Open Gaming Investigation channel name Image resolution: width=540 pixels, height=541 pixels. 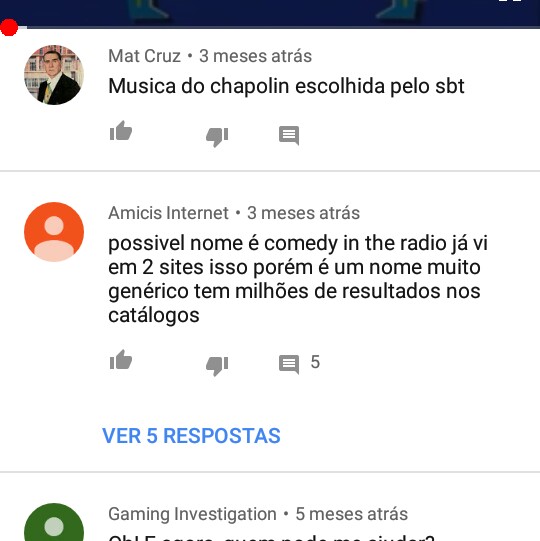click(192, 514)
